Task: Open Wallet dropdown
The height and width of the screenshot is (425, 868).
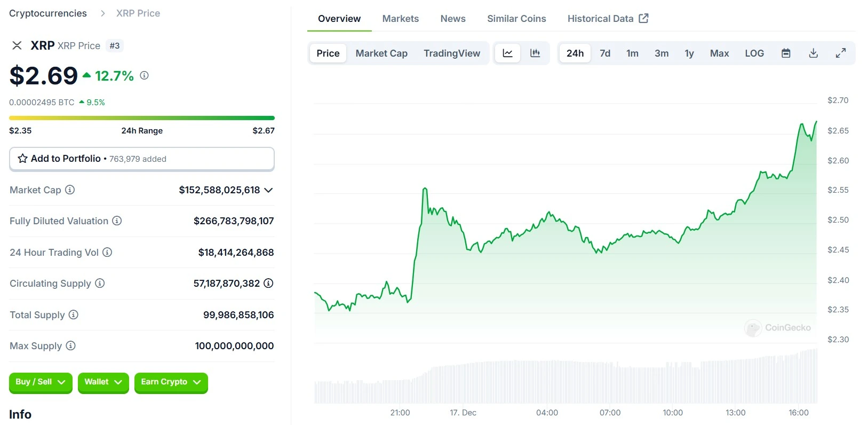Action: tap(103, 382)
